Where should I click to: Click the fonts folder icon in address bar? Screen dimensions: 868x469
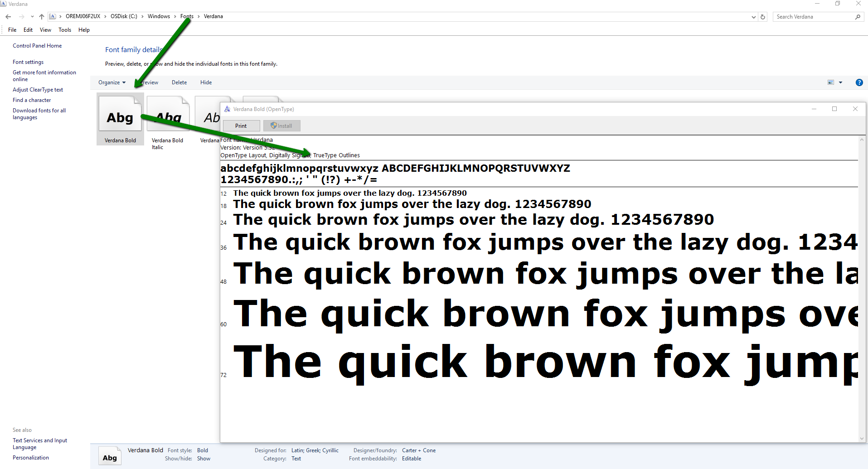click(x=53, y=16)
